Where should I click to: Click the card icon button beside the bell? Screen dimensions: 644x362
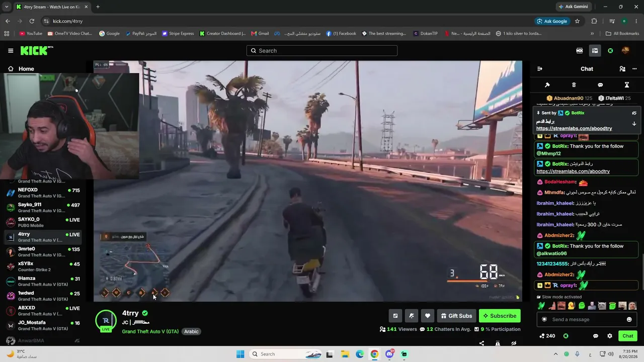click(395, 316)
